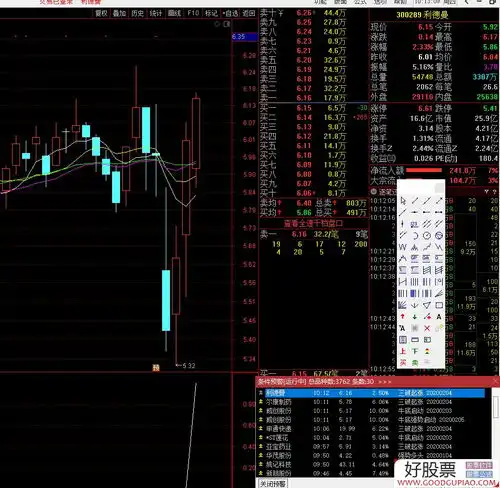Click the red 净流入额 net inflow bar
Image resolution: width=500 pixels, height=488 pixels.
tap(423, 171)
